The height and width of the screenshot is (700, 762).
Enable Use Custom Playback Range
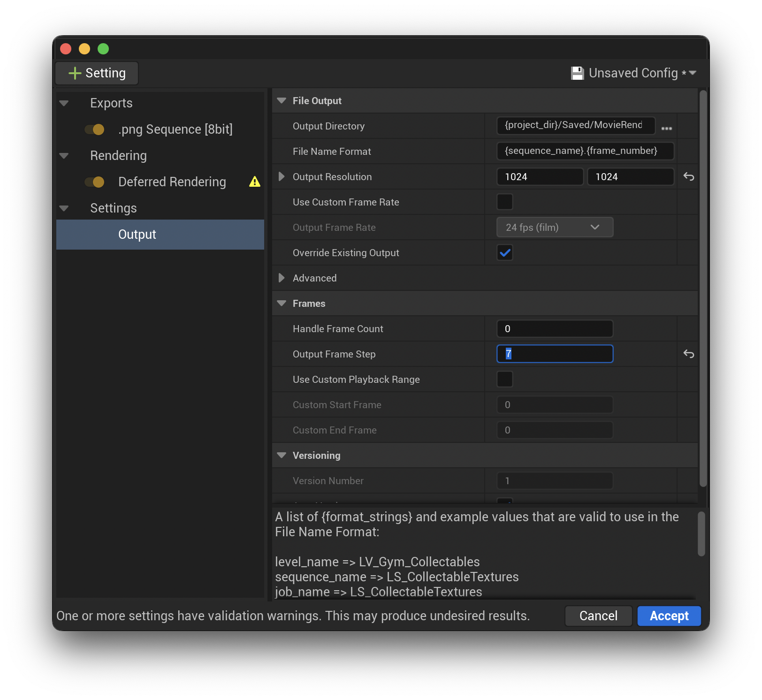504,379
